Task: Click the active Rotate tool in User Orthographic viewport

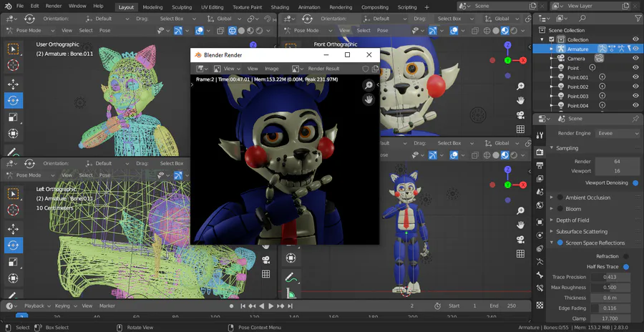Action: coord(14,100)
